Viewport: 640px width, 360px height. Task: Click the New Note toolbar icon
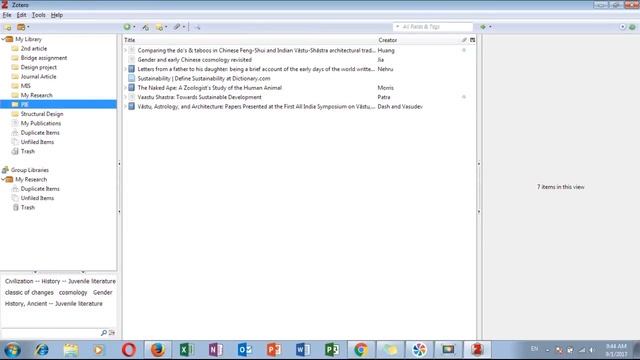[x=159, y=27]
